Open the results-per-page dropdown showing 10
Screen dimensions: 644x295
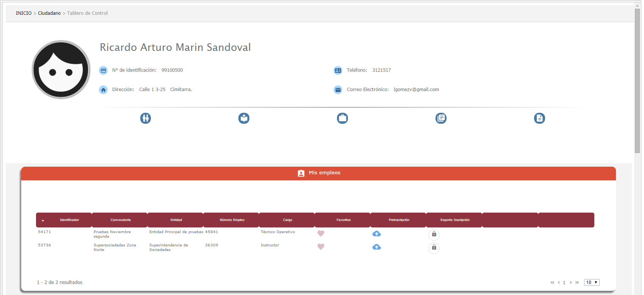pos(591,282)
